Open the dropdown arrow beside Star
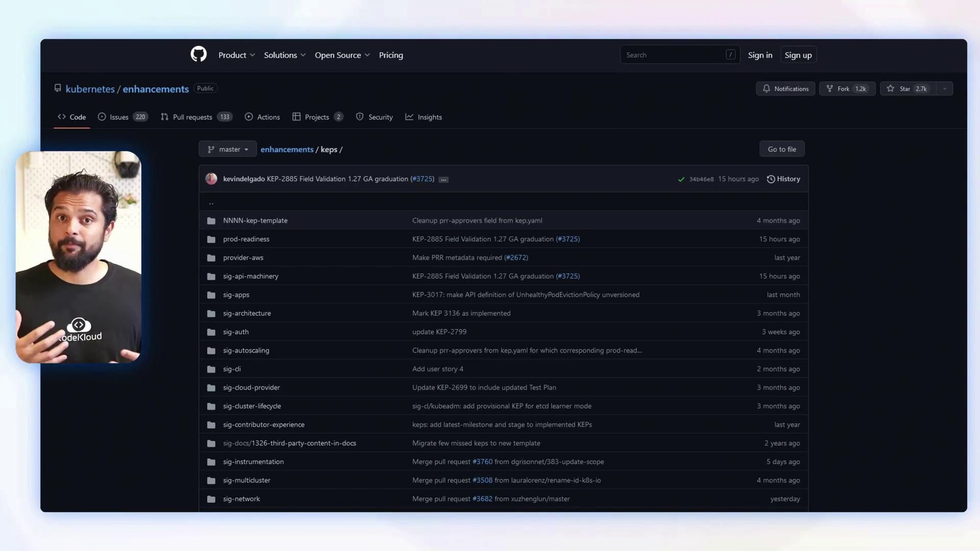This screenshot has width=980, height=551. pyautogui.click(x=945, y=89)
